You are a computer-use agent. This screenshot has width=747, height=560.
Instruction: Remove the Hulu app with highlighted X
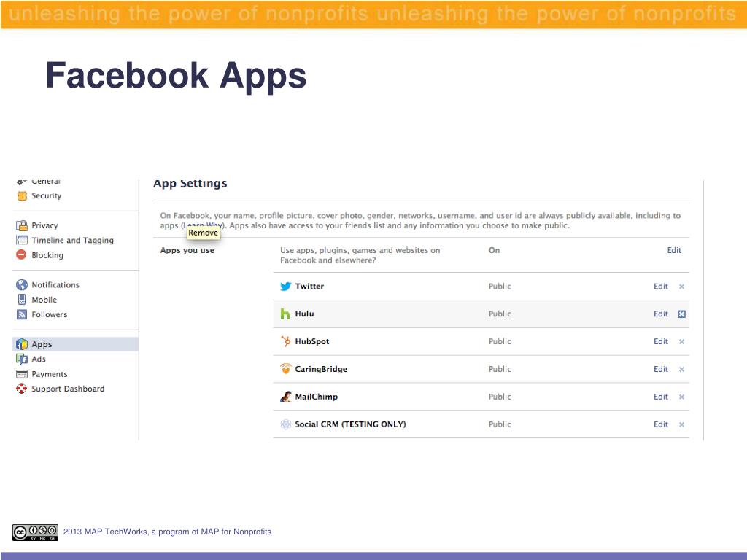[682, 314]
